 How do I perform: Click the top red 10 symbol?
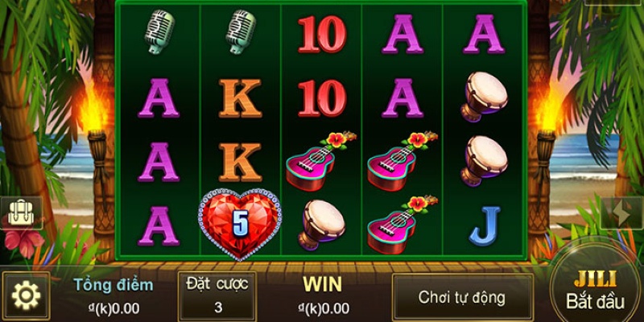point(322,35)
